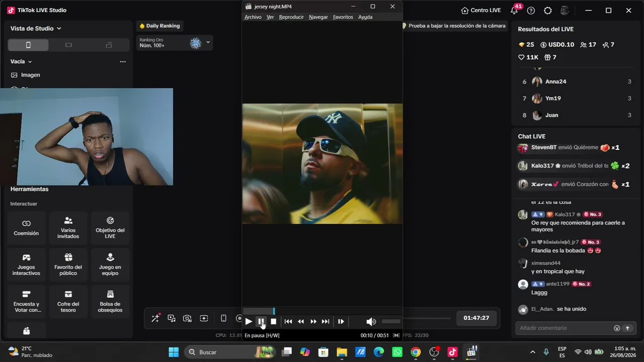This screenshot has width=644, height=362.
Task: Click the StevenBT gift message
Action: coord(570,148)
